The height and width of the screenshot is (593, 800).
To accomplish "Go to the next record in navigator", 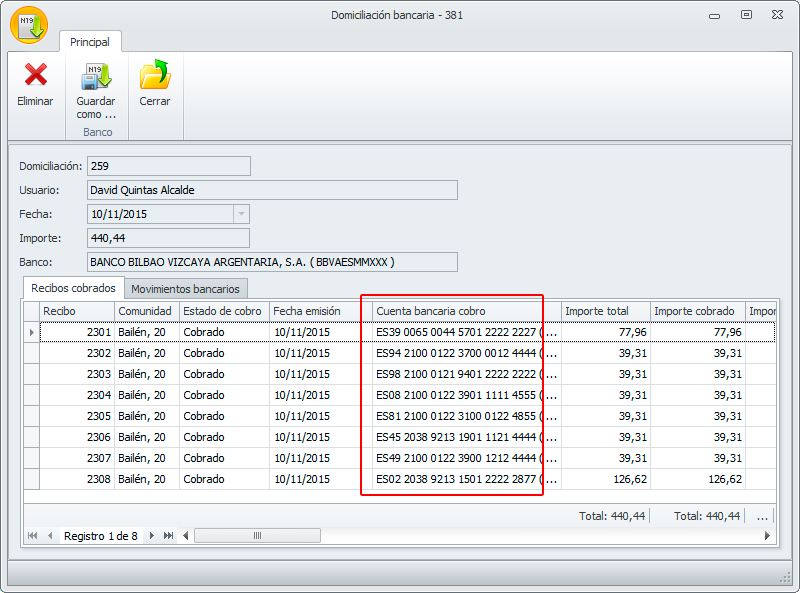I will (x=152, y=536).
